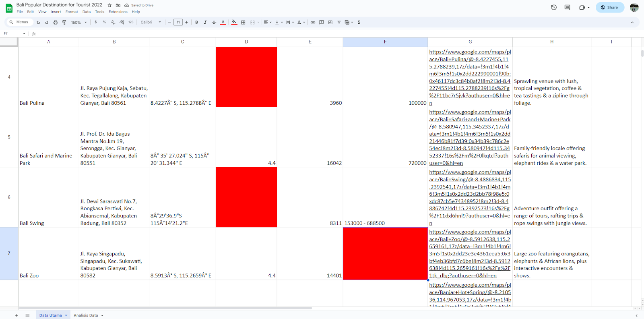
Task: Open the Google account avatar
Action: (x=634, y=7)
